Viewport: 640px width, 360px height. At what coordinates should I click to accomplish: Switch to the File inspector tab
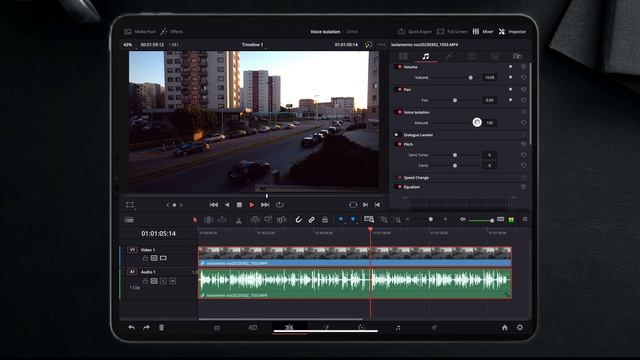pyautogui.click(x=517, y=56)
